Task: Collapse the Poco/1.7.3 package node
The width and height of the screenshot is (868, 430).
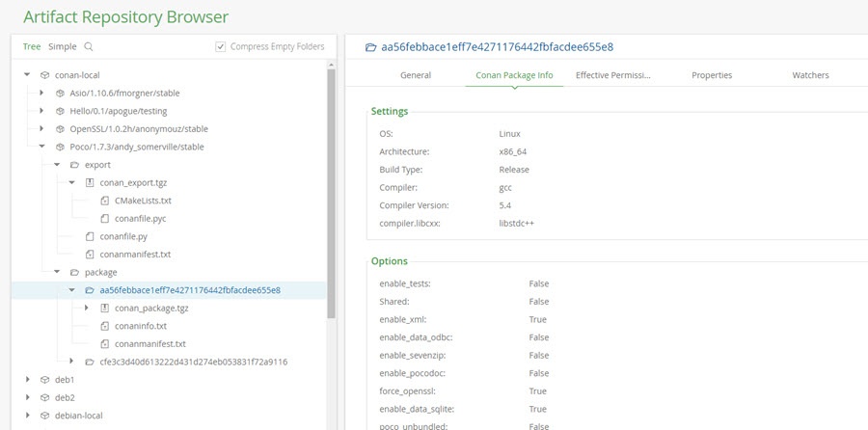Action: tap(41, 147)
